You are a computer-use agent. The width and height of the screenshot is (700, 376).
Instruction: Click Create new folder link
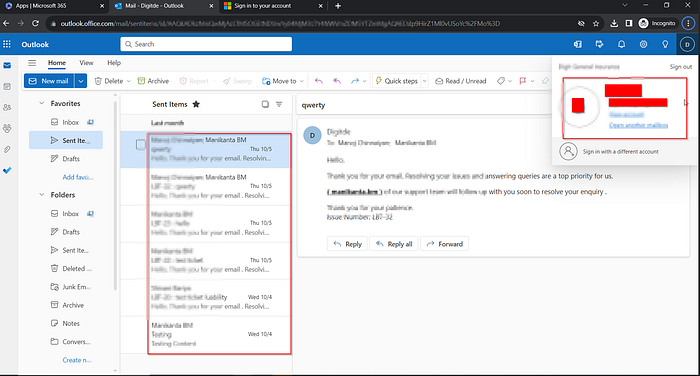pos(77,360)
